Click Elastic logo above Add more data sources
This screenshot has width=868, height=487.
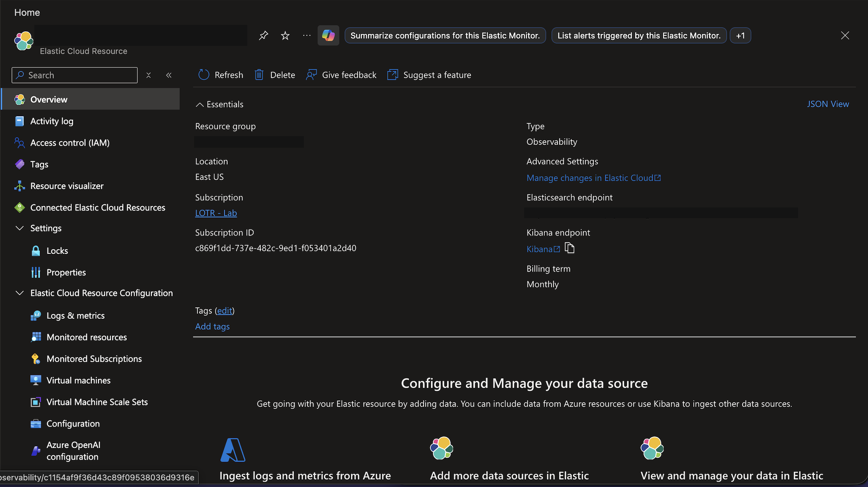coord(441,448)
